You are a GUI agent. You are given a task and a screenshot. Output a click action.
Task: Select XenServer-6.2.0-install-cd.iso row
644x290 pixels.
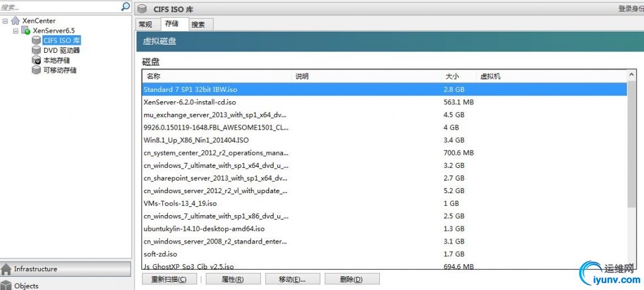[x=384, y=102]
